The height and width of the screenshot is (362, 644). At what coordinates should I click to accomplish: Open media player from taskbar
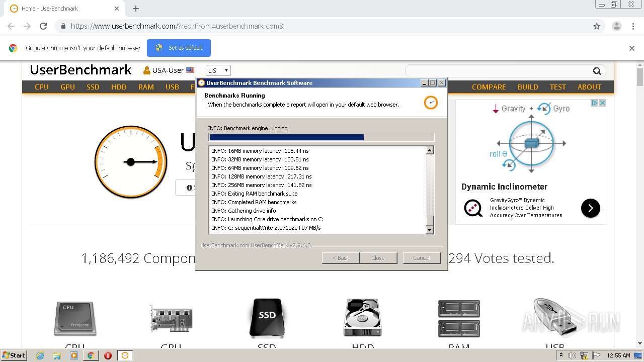coord(74,355)
